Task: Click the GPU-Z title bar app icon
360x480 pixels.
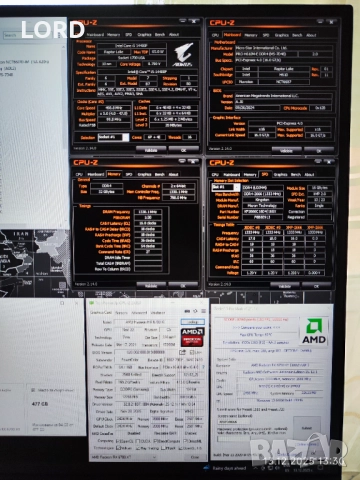Action: [92, 303]
